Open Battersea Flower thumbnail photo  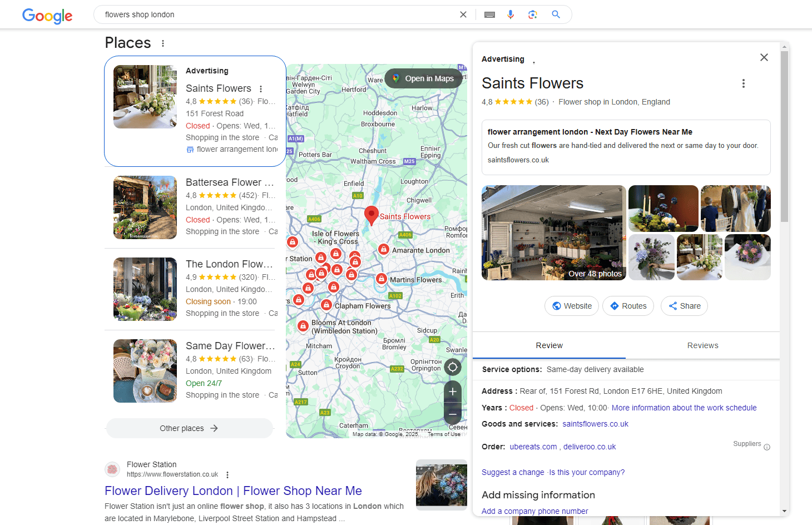tap(145, 207)
